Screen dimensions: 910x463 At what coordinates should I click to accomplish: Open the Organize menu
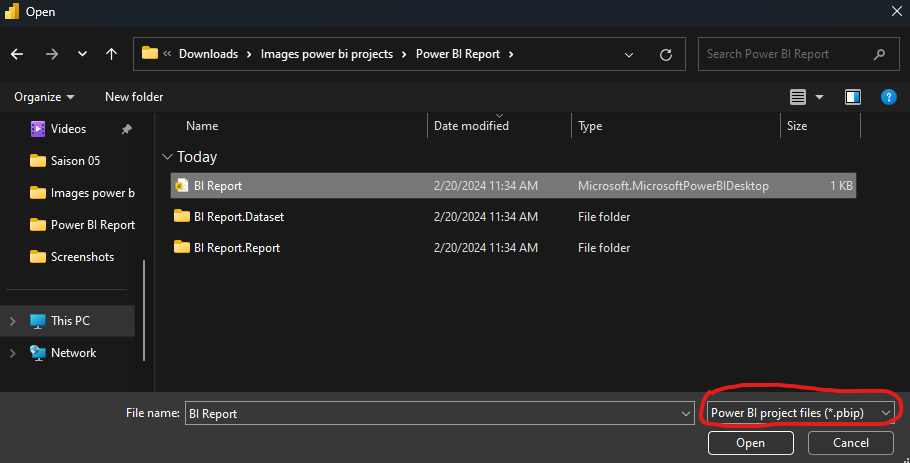(x=44, y=97)
